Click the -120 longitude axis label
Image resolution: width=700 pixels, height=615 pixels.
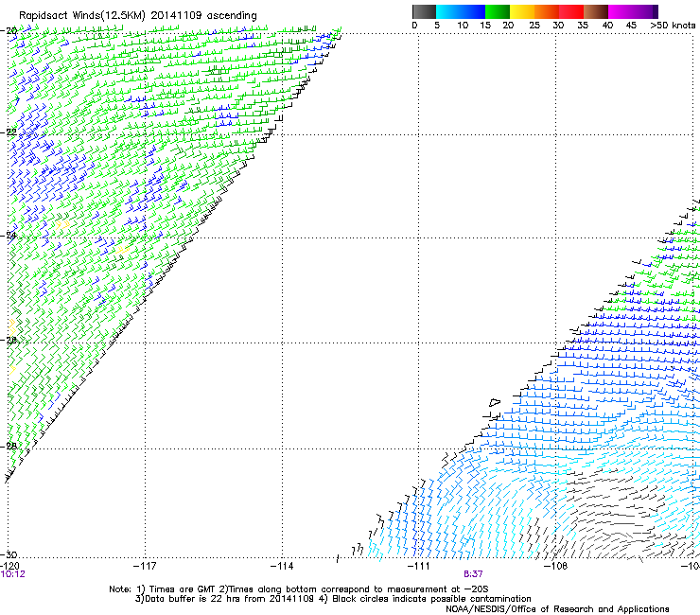(x=9, y=566)
